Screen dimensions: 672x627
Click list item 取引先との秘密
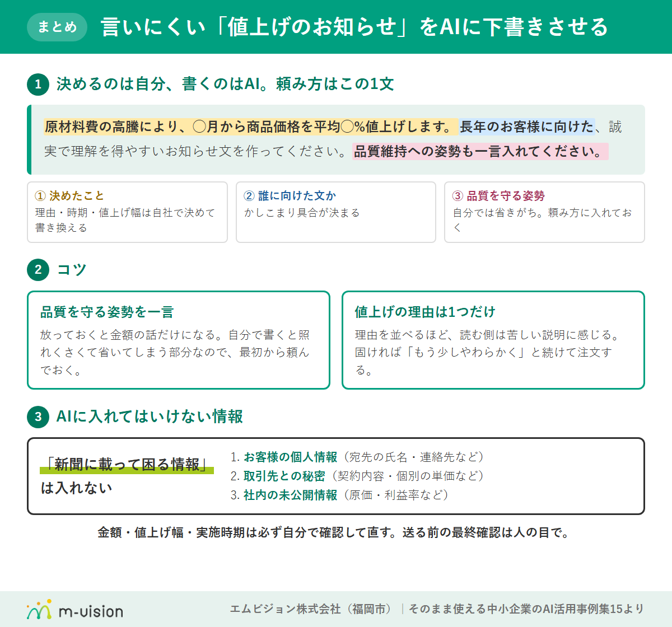click(358, 476)
